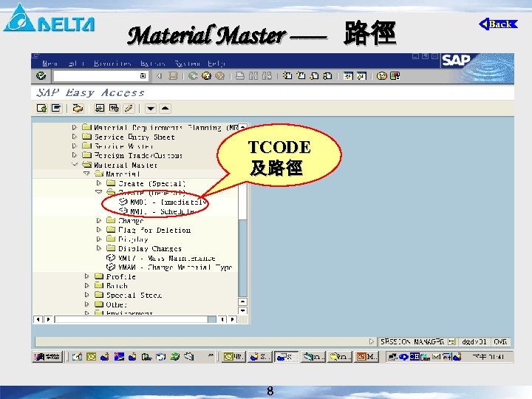
Task: Toggle the command field collapse arrow
Action: pyautogui.click(x=159, y=76)
